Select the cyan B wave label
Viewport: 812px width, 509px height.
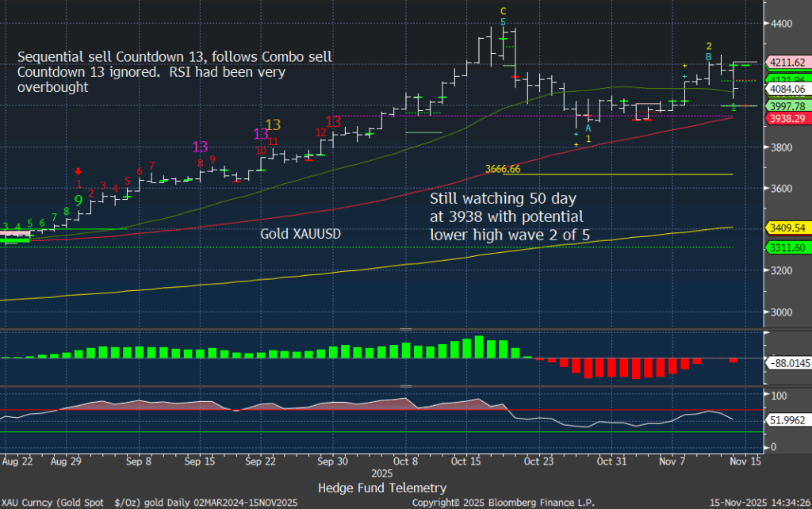708,57
